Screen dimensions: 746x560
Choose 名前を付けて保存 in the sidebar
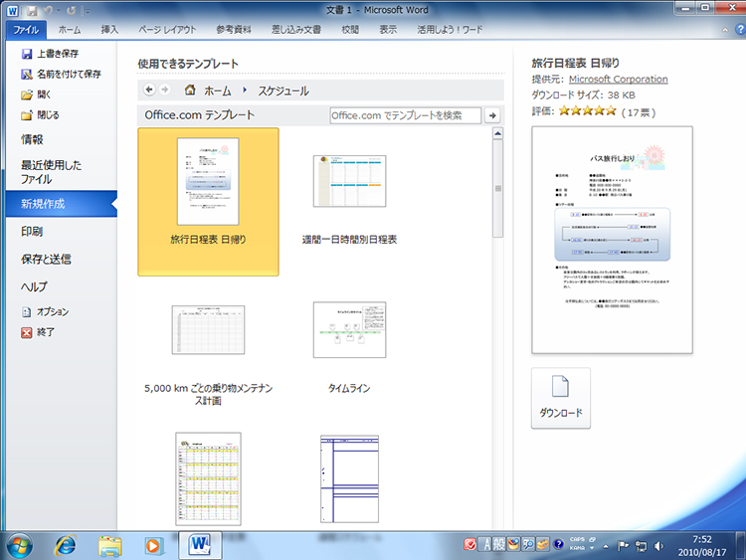(61, 75)
